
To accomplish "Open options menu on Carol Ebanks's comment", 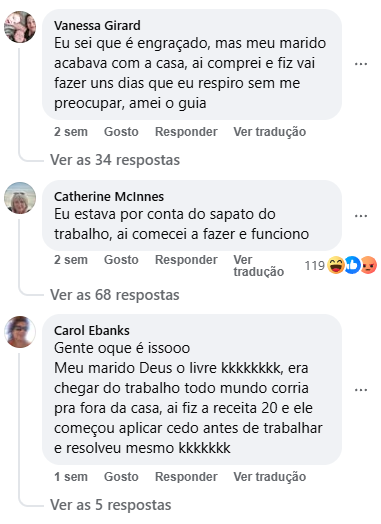I will click(361, 390).
